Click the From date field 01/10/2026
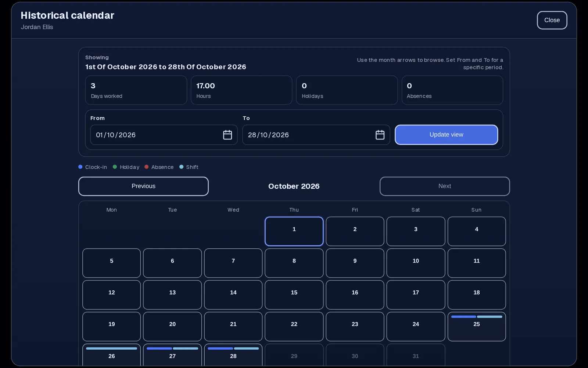 [x=164, y=135]
